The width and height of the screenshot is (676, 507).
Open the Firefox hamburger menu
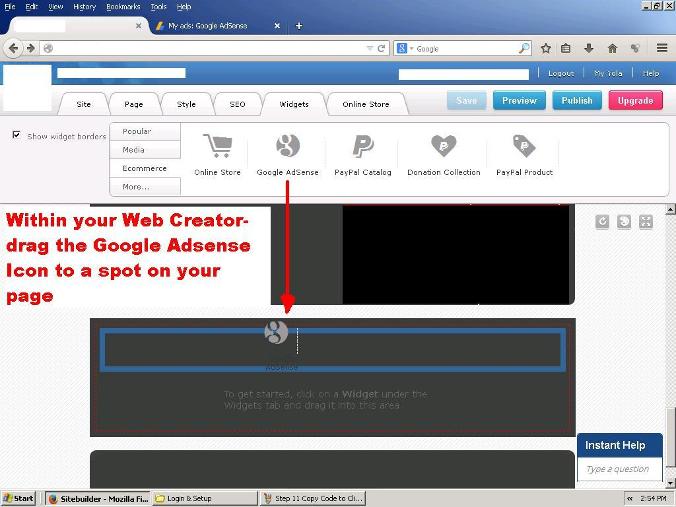click(662, 48)
